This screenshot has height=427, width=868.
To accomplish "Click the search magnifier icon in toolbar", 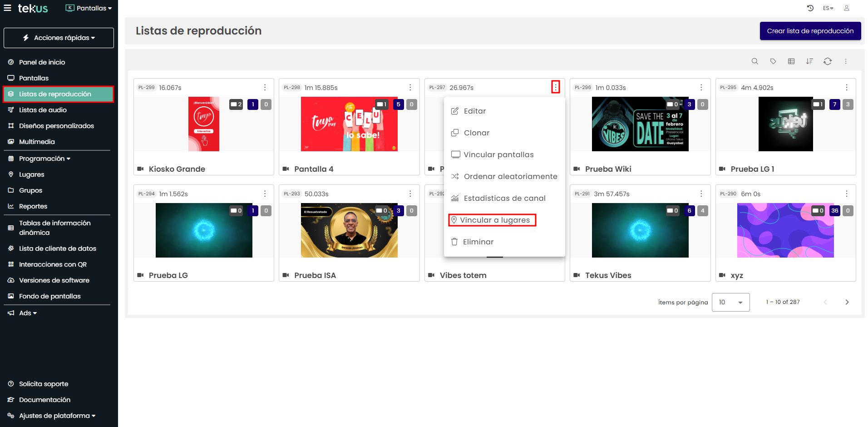I will click(x=755, y=61).
